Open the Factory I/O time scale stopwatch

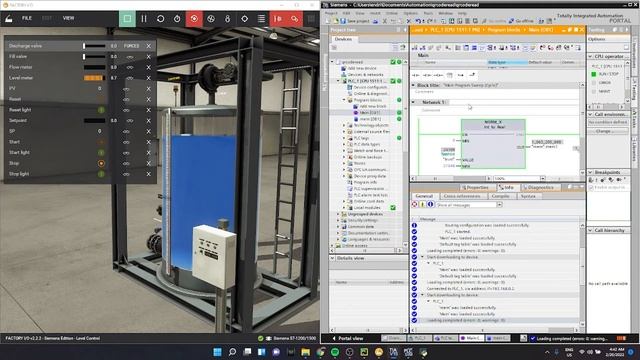click(x=177, y=19)
